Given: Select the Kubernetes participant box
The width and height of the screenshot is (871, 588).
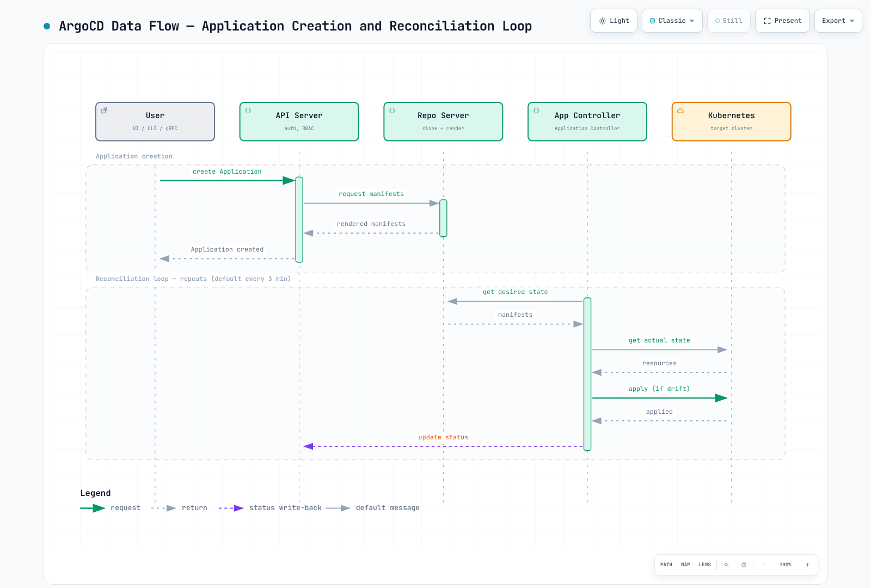Looking at the screenshot, I should [x=732, y=121].
